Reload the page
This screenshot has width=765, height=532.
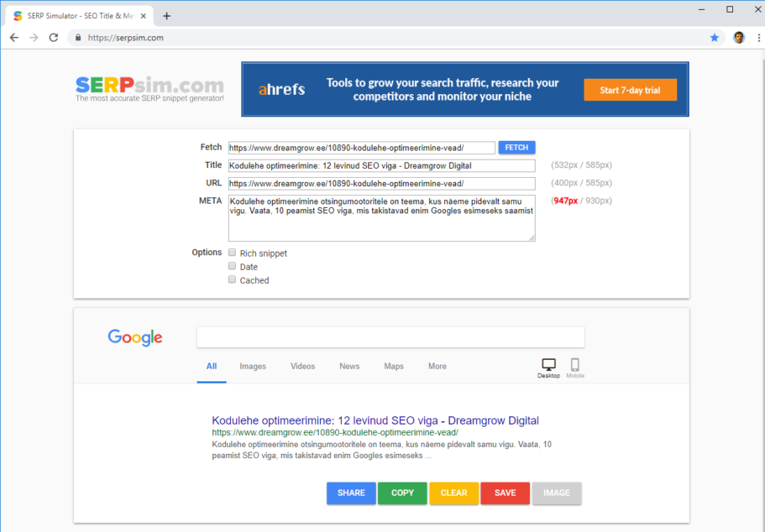pyautogui.click(x=54, y=38)
